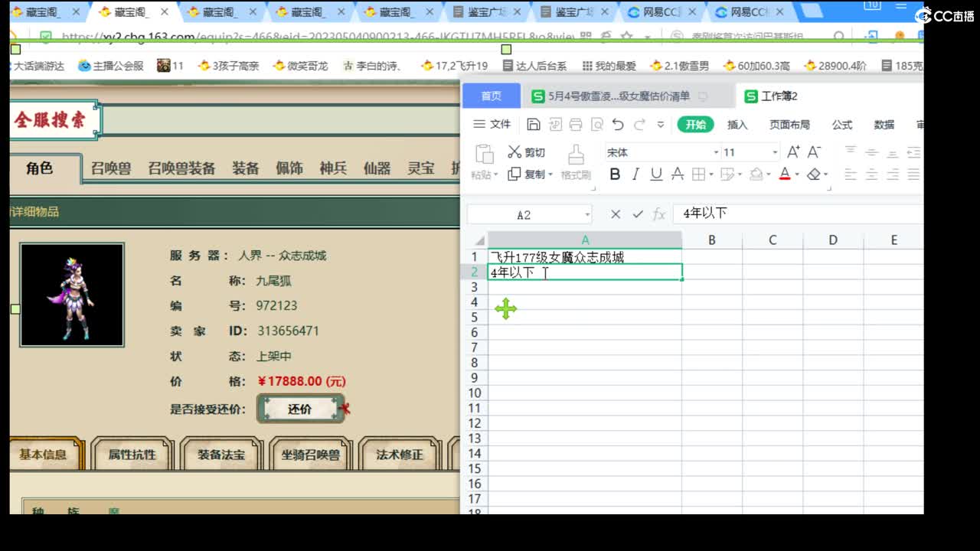Image resolution: width=980 pixels, height=551 pixels.
Task: Click the Top Align icon
Action: tap(851, 152)
